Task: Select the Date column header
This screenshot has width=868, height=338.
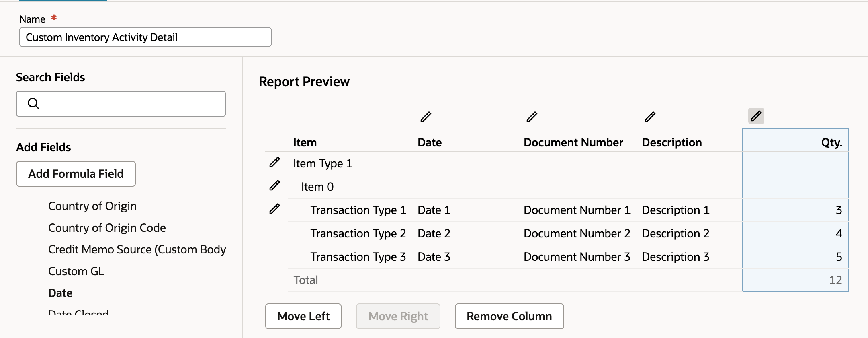Action: pos(430,142)
